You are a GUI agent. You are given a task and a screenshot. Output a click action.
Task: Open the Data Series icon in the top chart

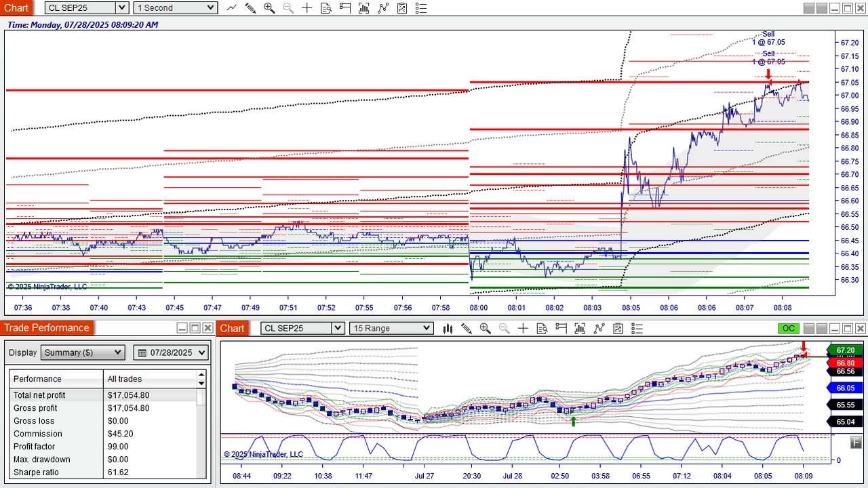point(364,8)
